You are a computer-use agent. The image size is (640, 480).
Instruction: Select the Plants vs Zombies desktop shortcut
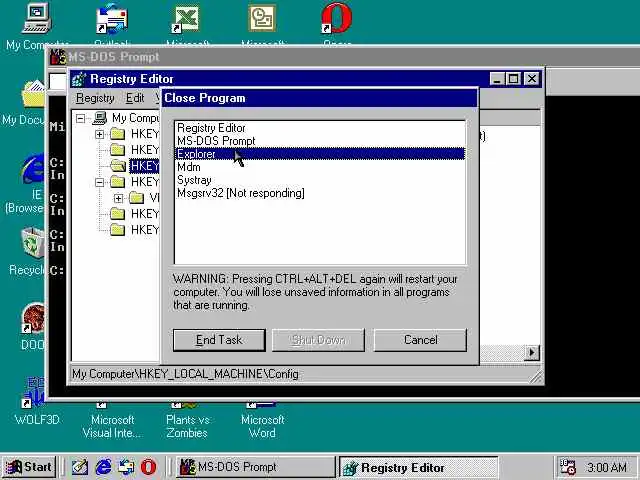pos(187,426)
